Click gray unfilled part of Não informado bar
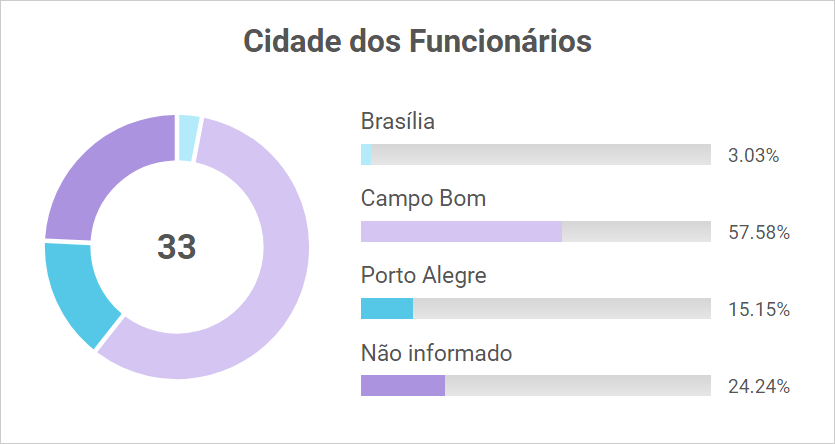This screenshot has height=444, width=835. pos(577,385)
